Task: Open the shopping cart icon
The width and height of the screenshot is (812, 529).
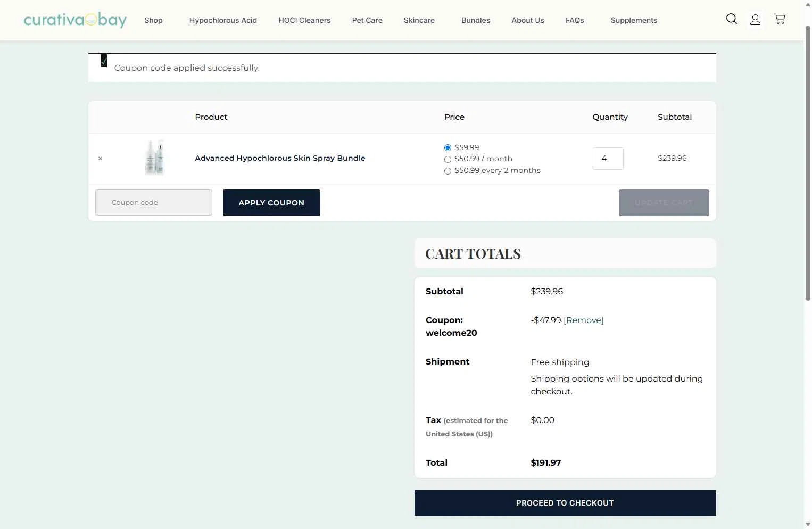Action: (x=780, y=19)
